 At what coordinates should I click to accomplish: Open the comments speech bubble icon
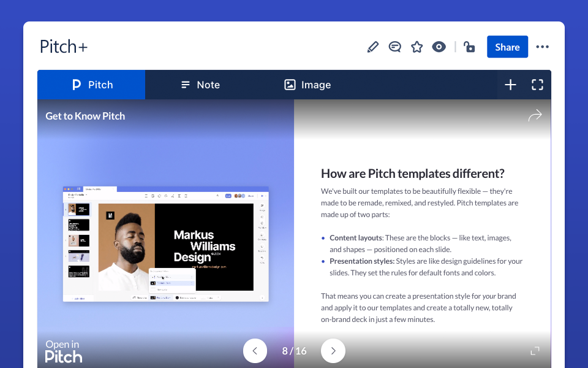click(x=394, y=47)
